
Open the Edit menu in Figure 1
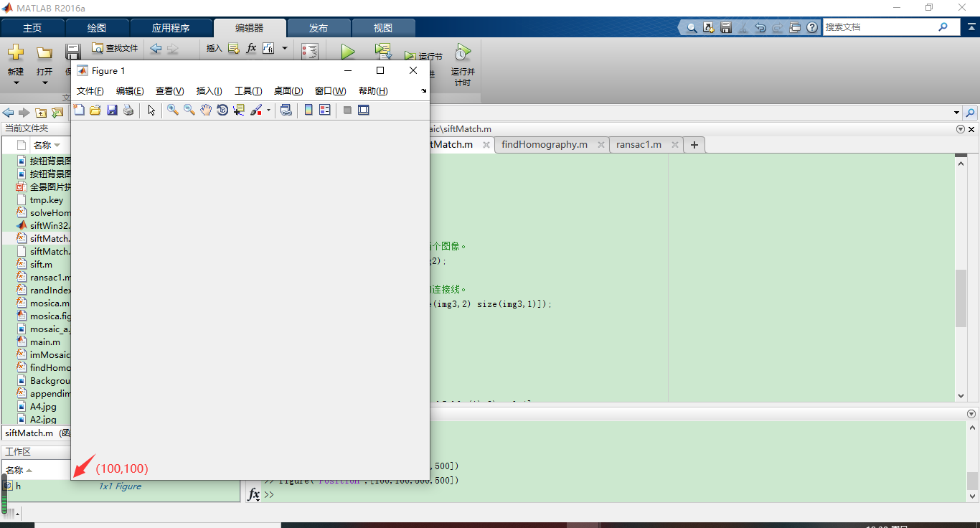pyautogui.click(x=130, y=91)
